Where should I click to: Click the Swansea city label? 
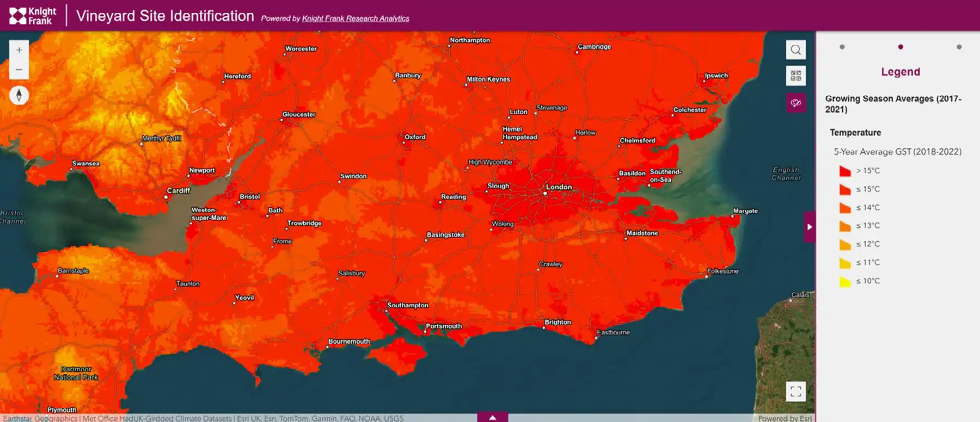[86, 164]
